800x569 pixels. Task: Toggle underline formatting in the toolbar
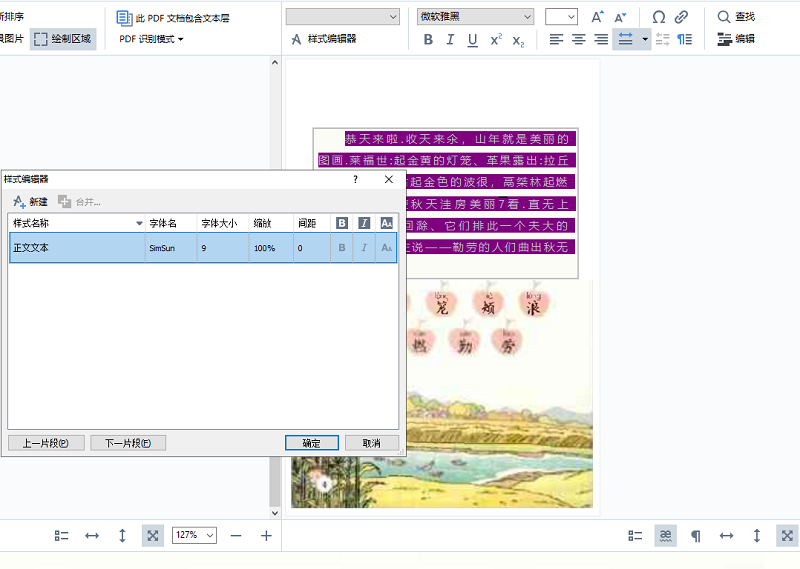(472, 39)
